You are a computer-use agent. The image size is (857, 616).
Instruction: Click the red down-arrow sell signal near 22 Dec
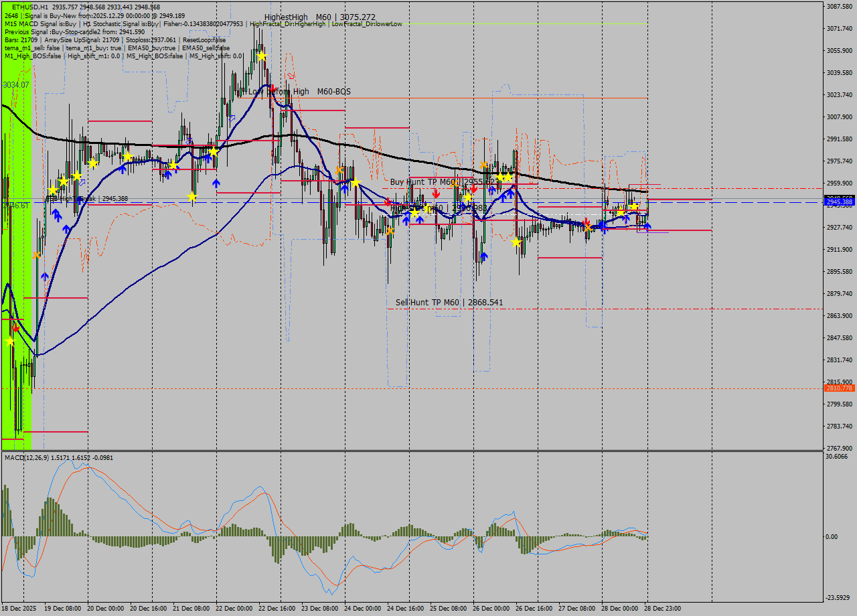pos(272,88)
